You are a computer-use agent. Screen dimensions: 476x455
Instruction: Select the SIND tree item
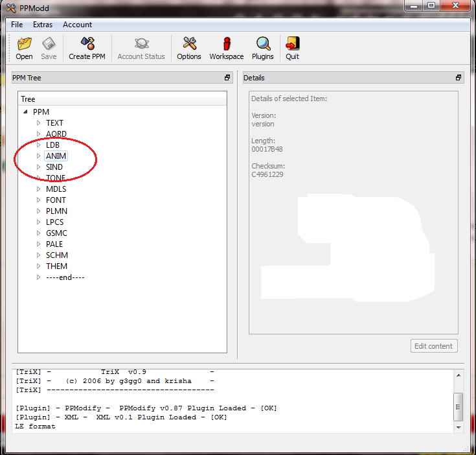[54, 167]
